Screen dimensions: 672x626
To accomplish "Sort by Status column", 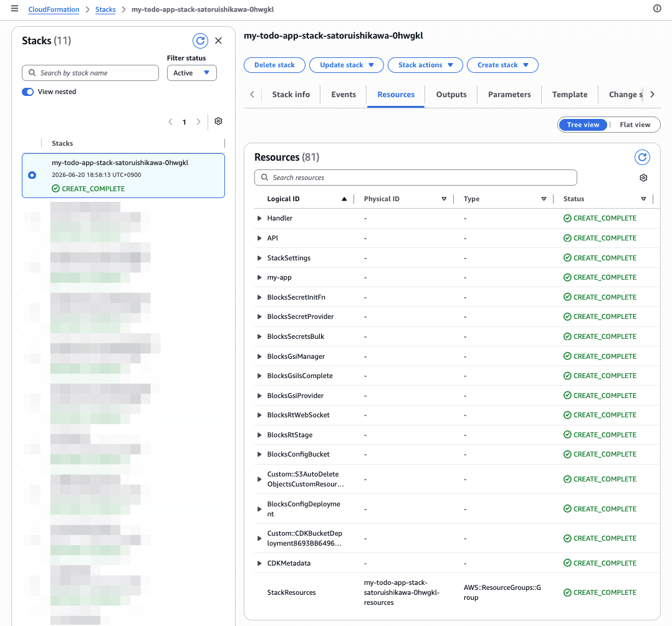I will point(644,199).
